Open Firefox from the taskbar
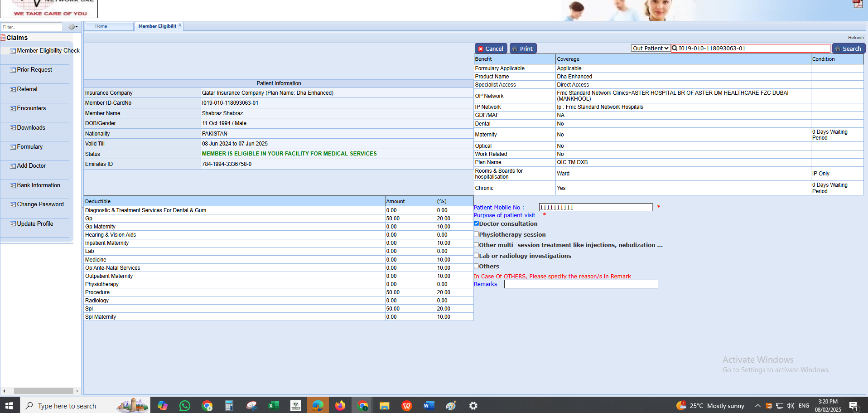 coord(340,406)
